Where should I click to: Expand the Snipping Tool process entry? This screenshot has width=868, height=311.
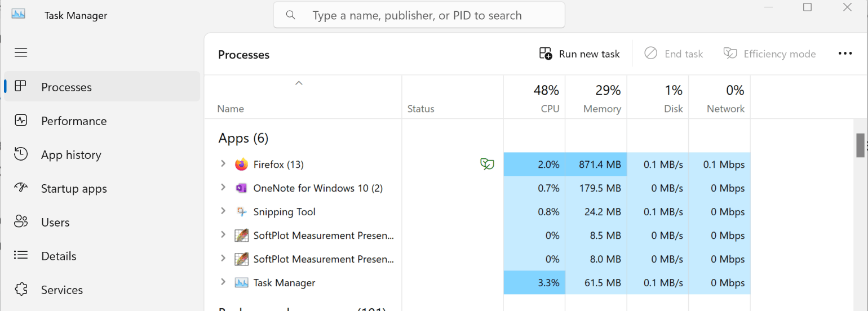pos(223,211)
